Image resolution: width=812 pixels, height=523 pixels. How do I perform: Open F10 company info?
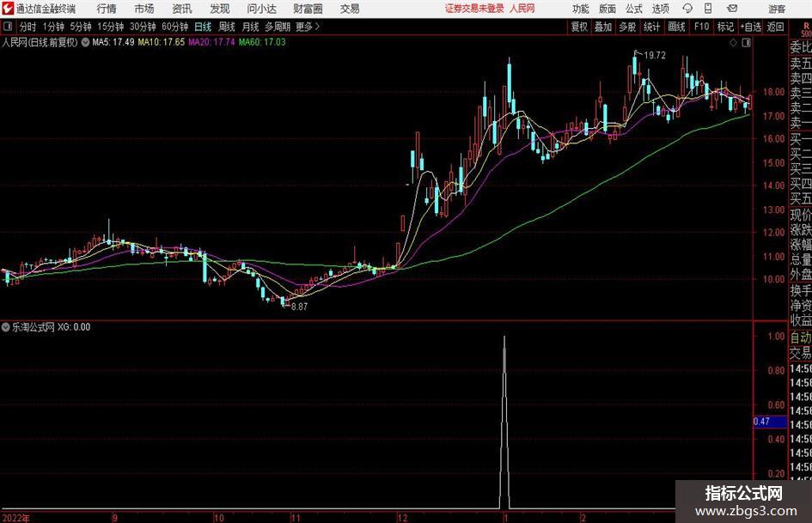point(701,27)
